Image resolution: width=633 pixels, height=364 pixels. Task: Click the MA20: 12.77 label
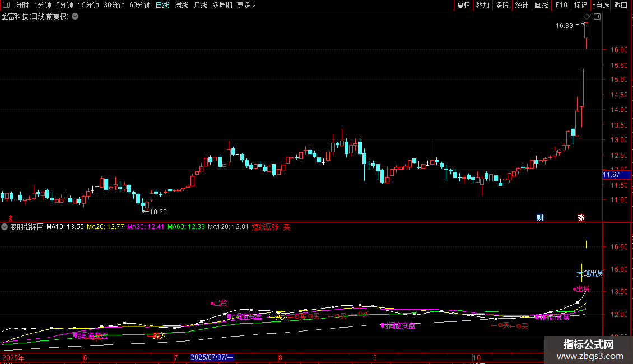point(105,227)
